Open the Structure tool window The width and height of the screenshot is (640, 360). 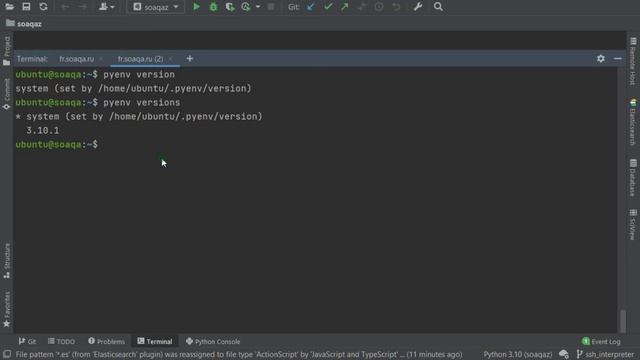[7, 261]
